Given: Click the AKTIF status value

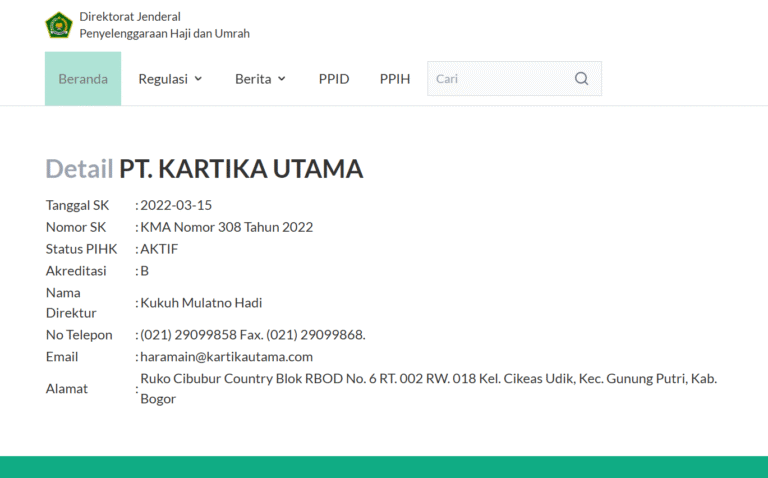Looking at the screenshot, I should pos(159,249).
